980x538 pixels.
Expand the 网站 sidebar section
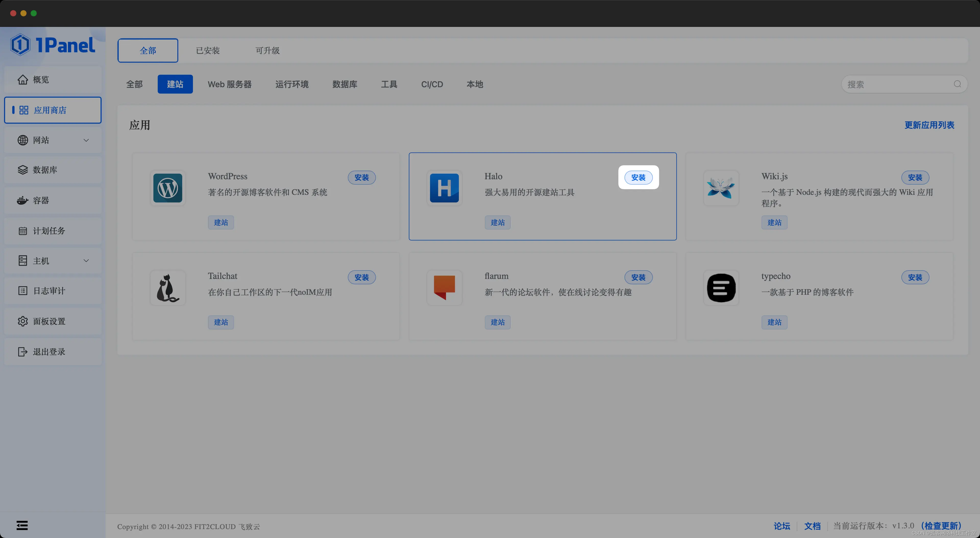tap(86, 140)
